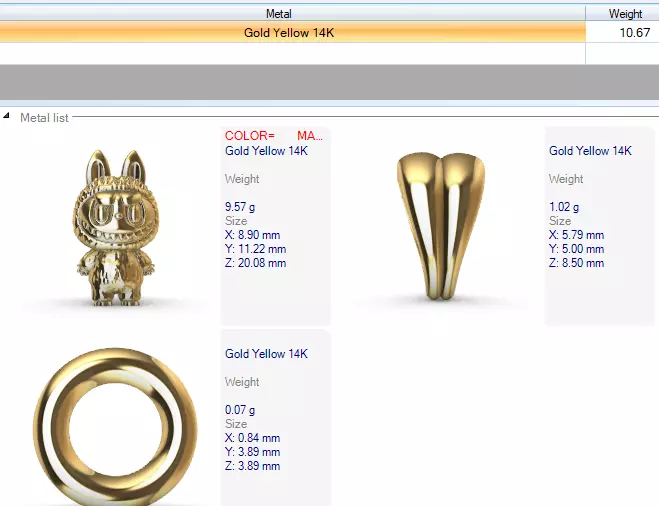Select the X: 0.84 mm dimension
659x506 pixels.
pos(252,438)
